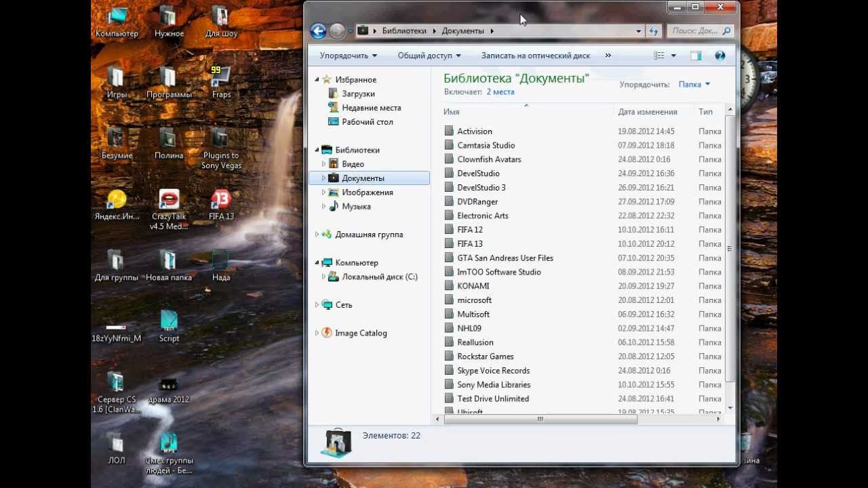This screenshot has width=868, height=488.
Task: Select the Rockstar Games folder
Action: point(486,357)
